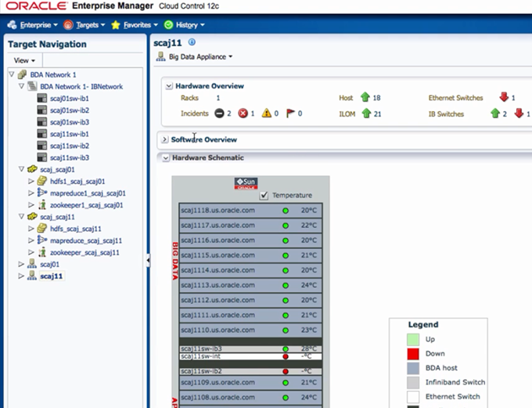The height and width of the screenshot is (408, 532).
Task: Click the scaj_scaj01 cluster elephant icon
Action: click(x=32, y=169)
